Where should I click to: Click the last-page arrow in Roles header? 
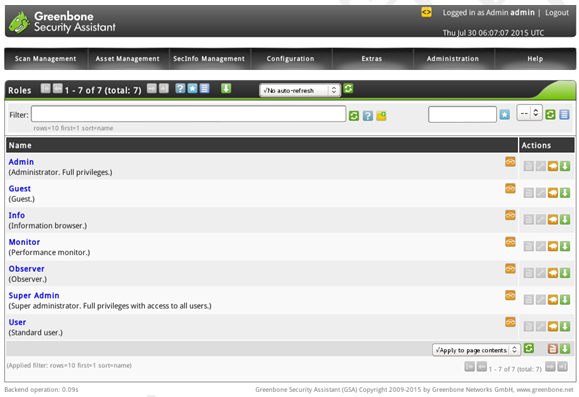point(164,89)
